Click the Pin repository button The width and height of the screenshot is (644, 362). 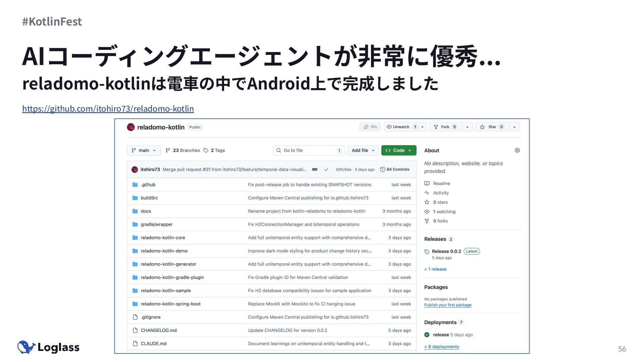pyautogui.click(x=370, y=127)
